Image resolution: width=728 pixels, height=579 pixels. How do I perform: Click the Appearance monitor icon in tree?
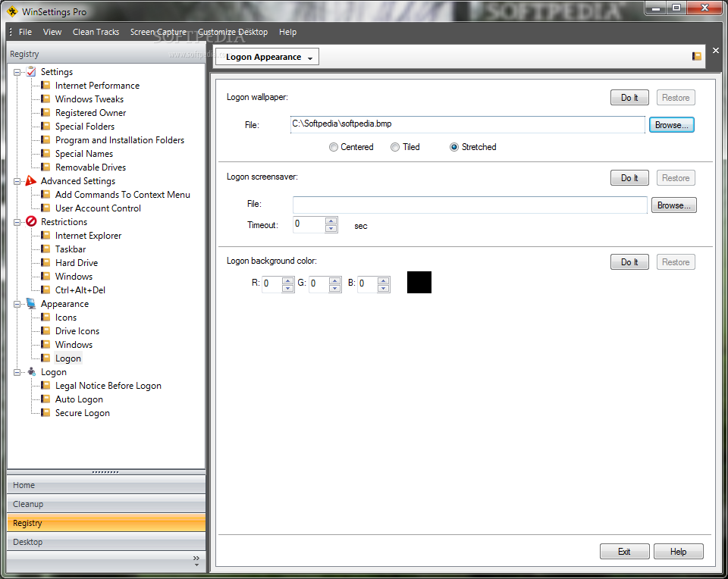[31, 303]
